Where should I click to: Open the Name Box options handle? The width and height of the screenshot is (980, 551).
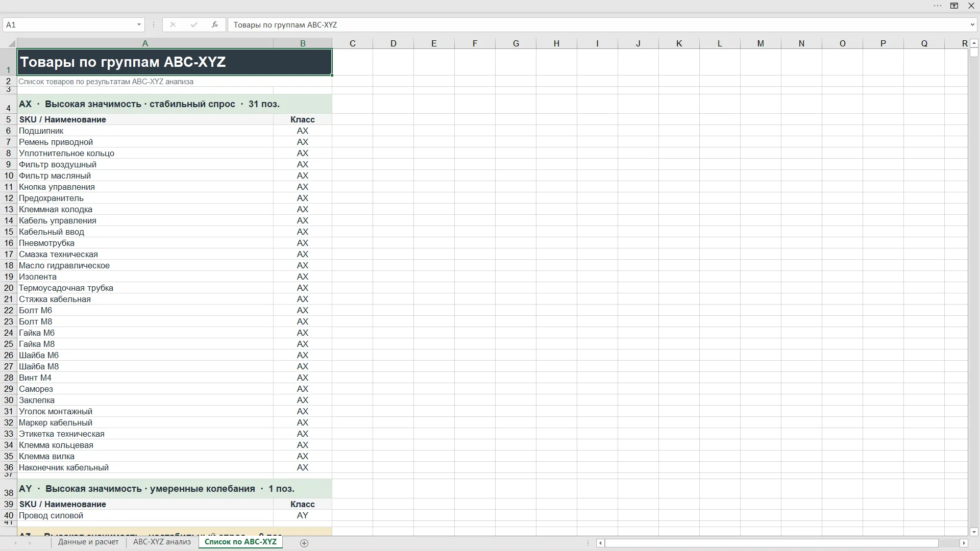pyautogui.click(x=153, y=24)
